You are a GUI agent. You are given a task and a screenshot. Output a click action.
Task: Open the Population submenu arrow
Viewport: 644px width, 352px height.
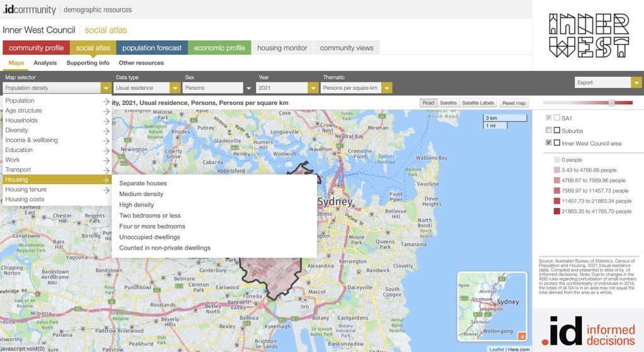[x=106, y=101]
